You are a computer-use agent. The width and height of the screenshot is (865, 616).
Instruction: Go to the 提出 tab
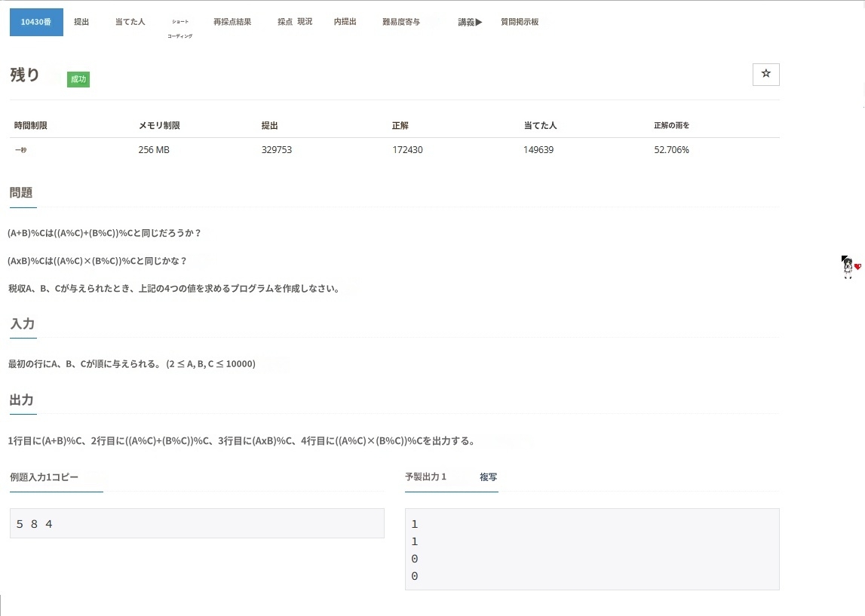click(81, 22)
